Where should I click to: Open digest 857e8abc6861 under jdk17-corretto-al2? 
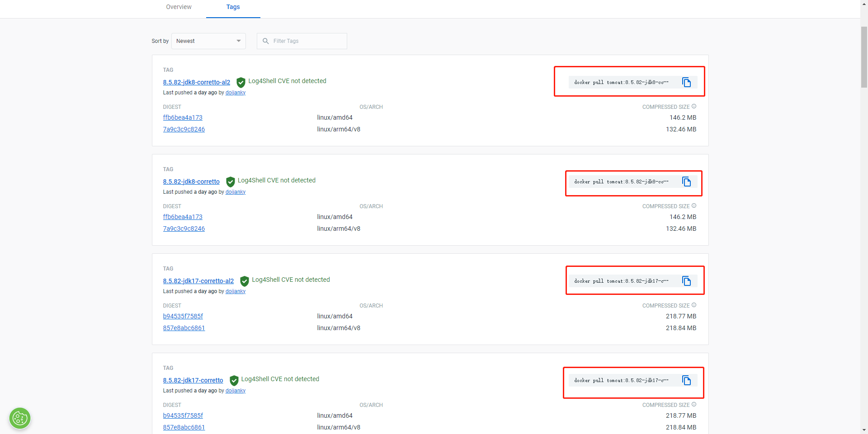[184, 328]
